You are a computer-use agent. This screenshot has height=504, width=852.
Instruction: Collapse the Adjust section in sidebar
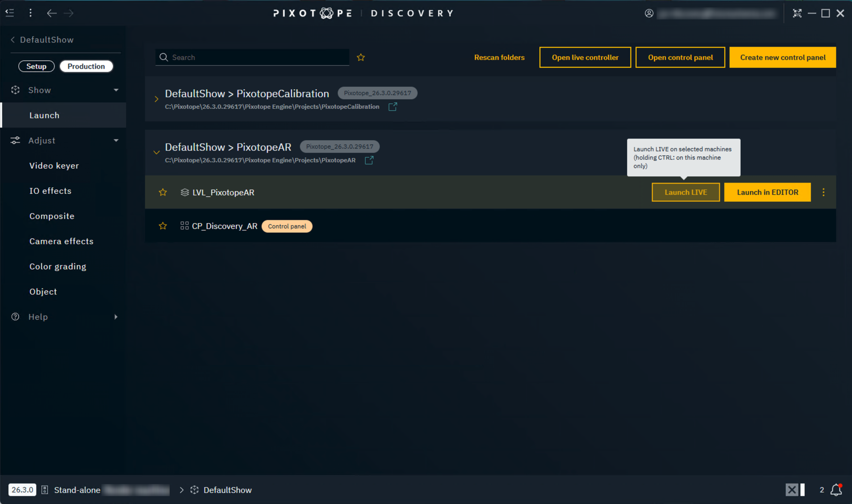coord(116,140)
